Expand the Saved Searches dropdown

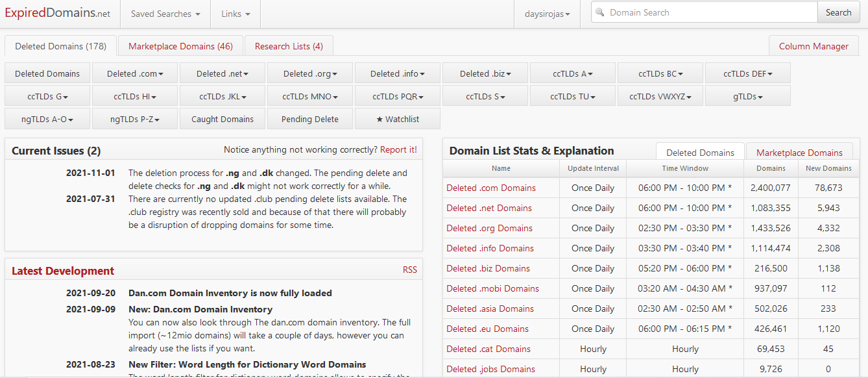tap(165, 14)
